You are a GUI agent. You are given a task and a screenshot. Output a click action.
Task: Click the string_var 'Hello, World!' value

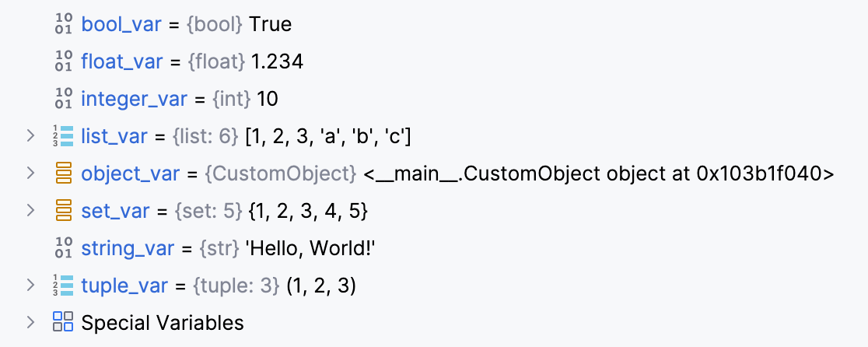pos(304,248)
